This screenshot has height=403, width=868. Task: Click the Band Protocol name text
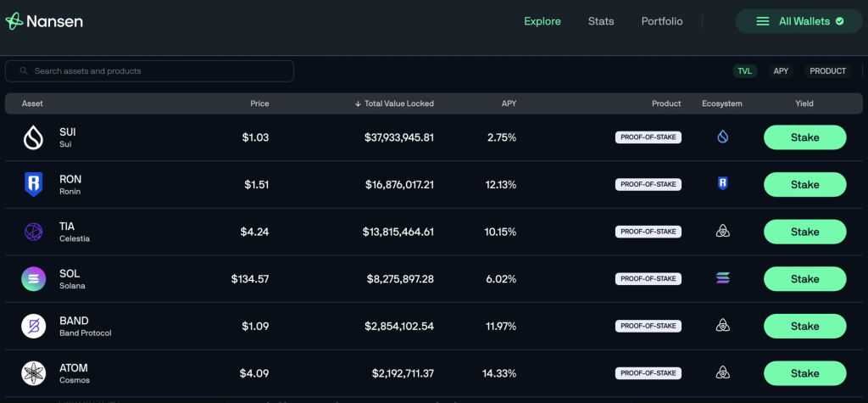(86, 333)
